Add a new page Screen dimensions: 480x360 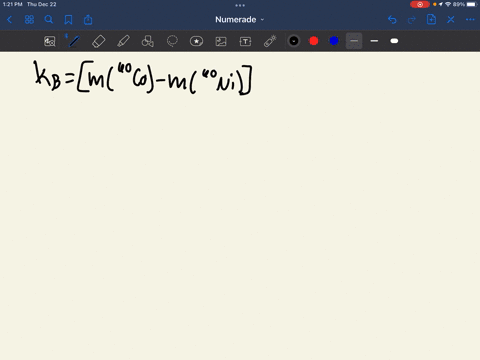[431, 19]
